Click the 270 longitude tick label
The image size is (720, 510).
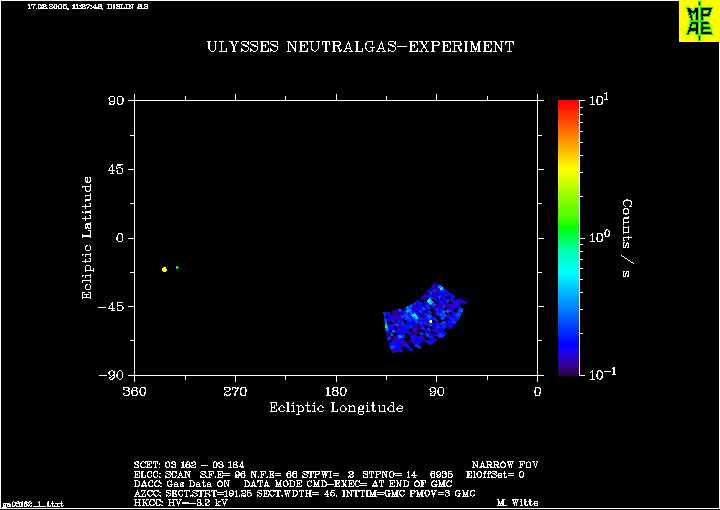tap(235, 392)
